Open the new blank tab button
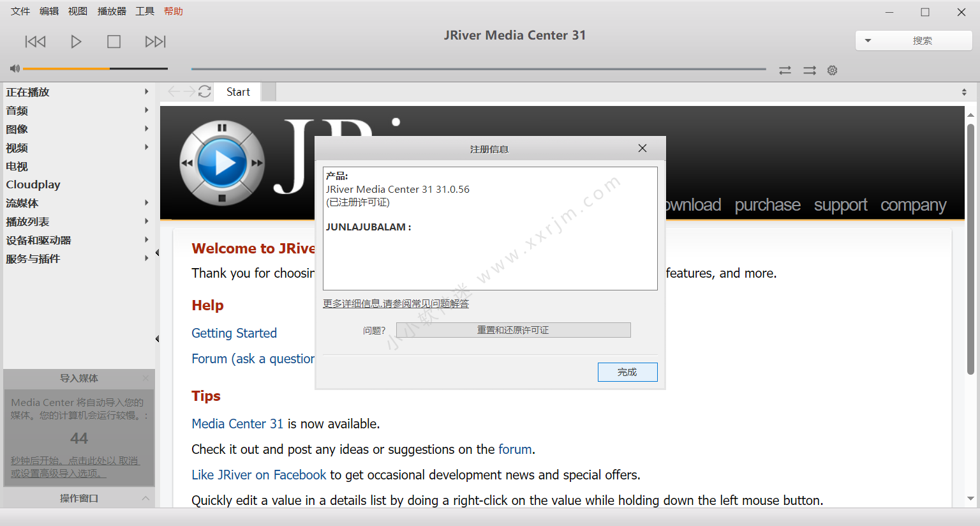The image size is (980, 526). click(x=269, y=92)
